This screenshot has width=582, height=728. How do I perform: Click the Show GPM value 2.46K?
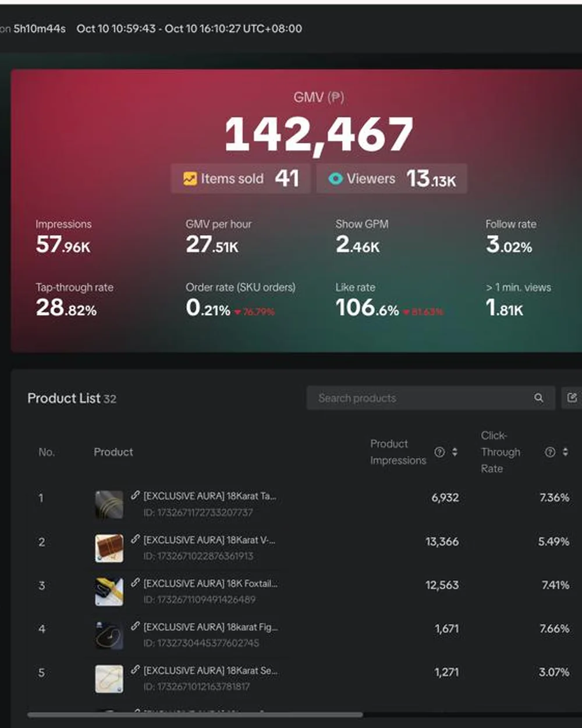click(357, 245)
